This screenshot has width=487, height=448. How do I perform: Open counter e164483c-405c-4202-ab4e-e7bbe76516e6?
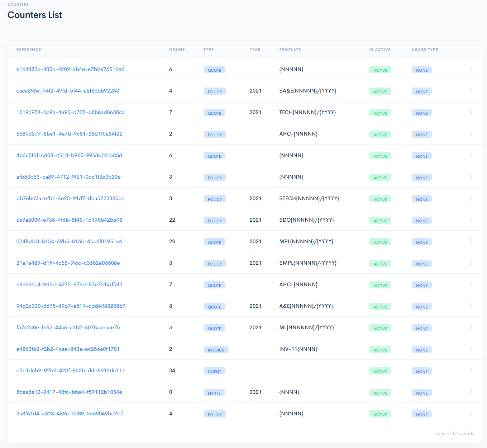pyautogui.click(x=70, y=69)
